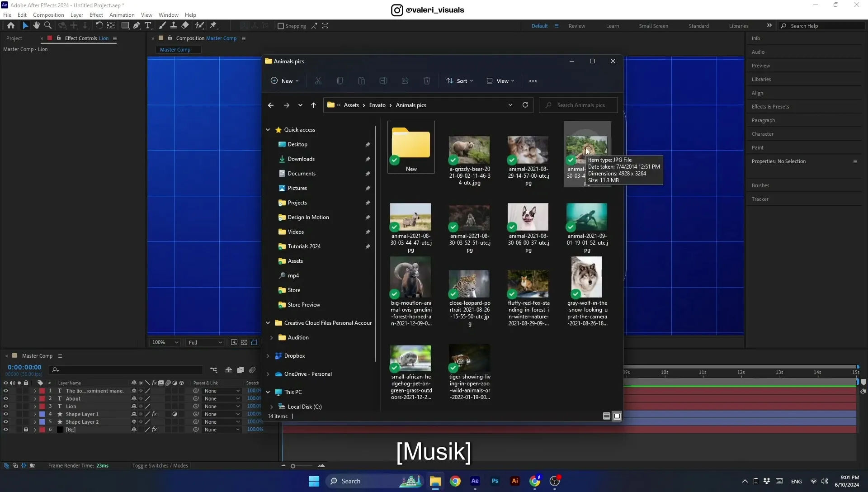Select the Hand tool in toolbar

(x=36, y=26)
